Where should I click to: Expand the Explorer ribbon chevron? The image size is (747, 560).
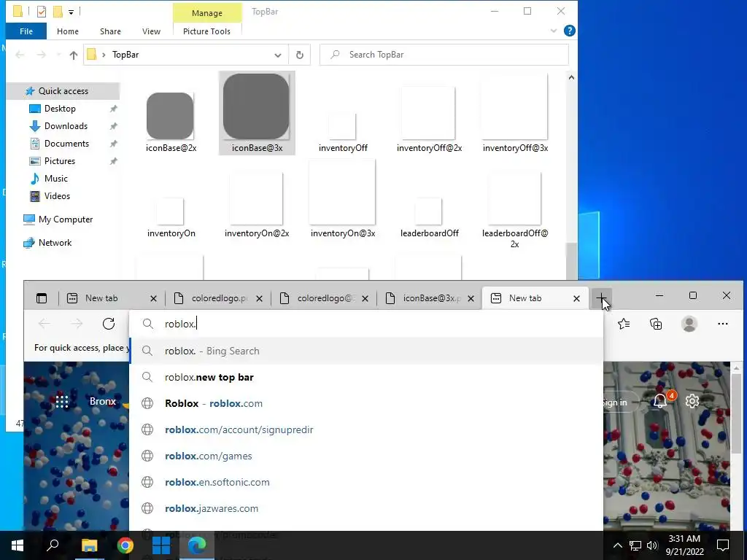(554, 31)
